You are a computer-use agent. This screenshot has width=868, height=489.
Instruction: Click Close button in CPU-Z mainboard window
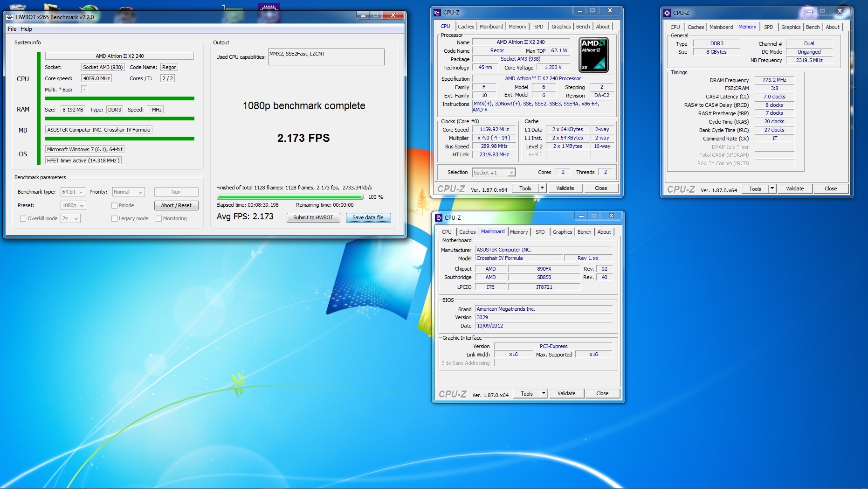[x=602, y=394]
